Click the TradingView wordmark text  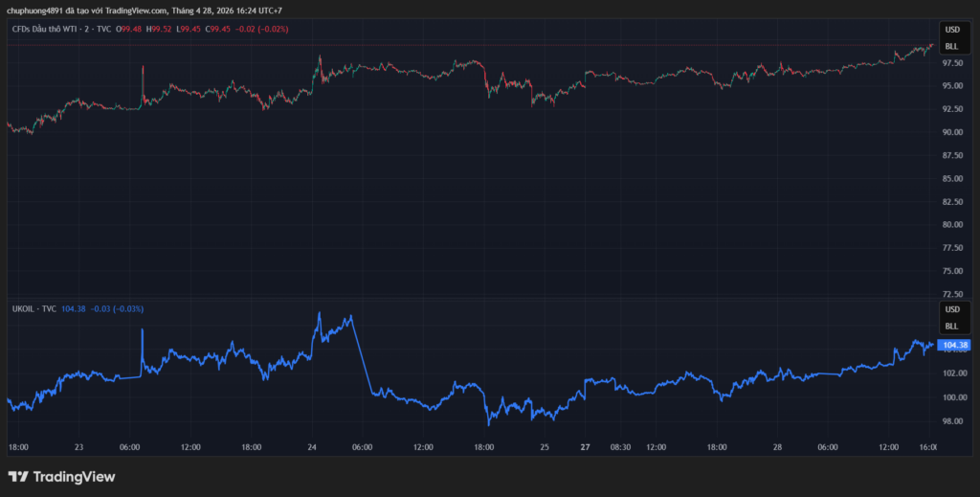click(x=74, y=476)
